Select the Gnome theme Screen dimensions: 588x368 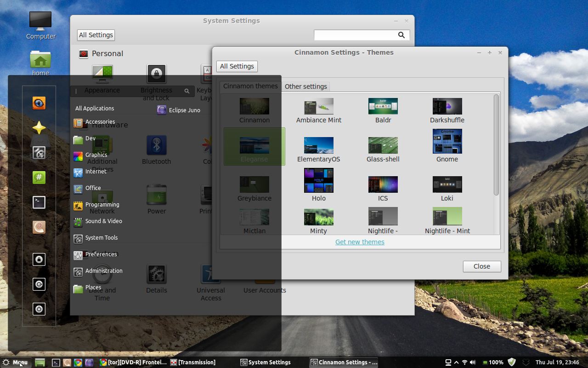[447, 146]
